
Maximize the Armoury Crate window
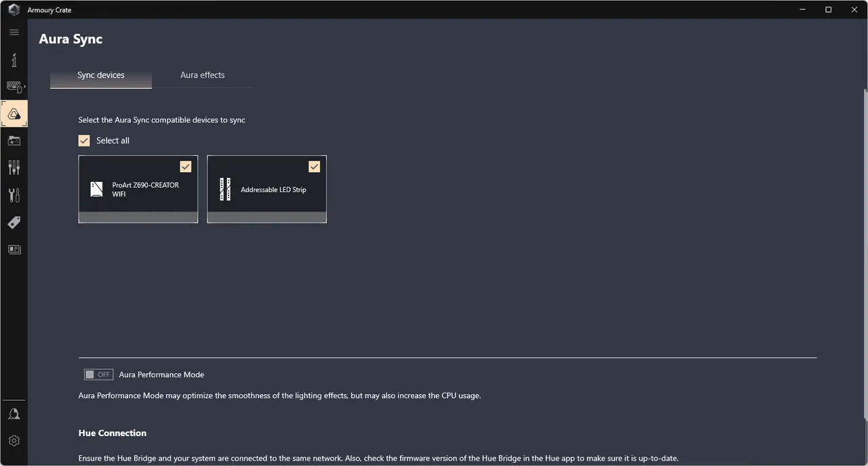pyautogui.click(x=828, y=9)
